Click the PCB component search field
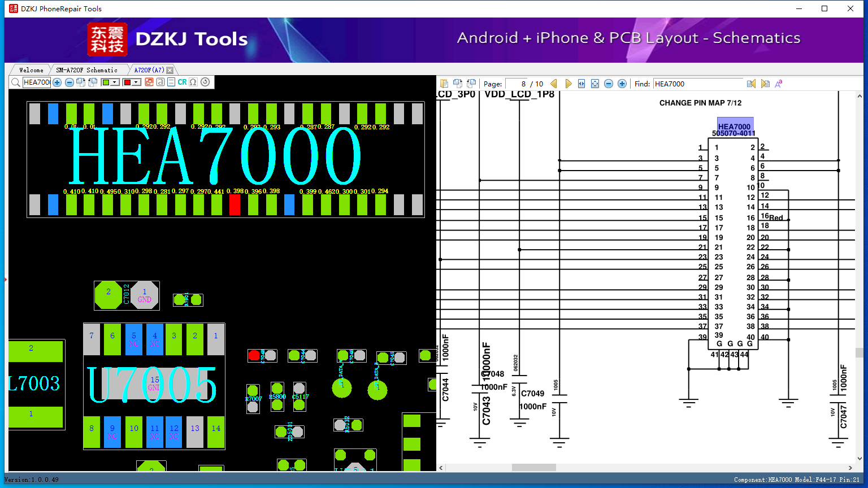Screen dimensions: 868x488 (36, 82)
